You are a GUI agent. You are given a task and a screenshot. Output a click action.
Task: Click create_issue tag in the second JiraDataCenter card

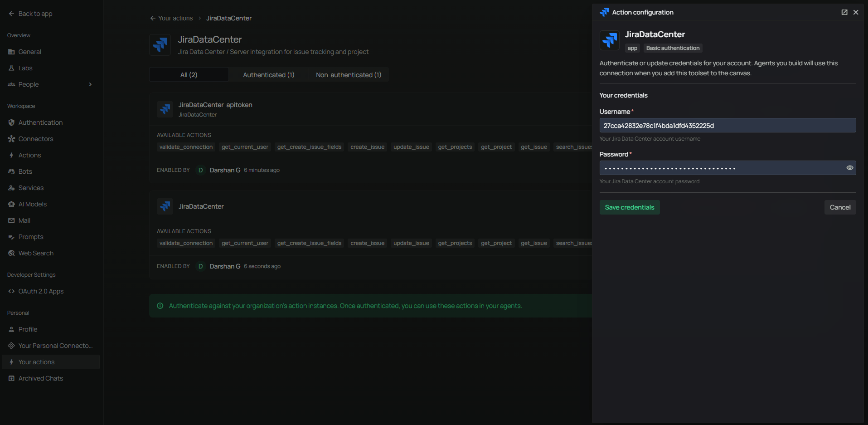(x=368, y=243)
